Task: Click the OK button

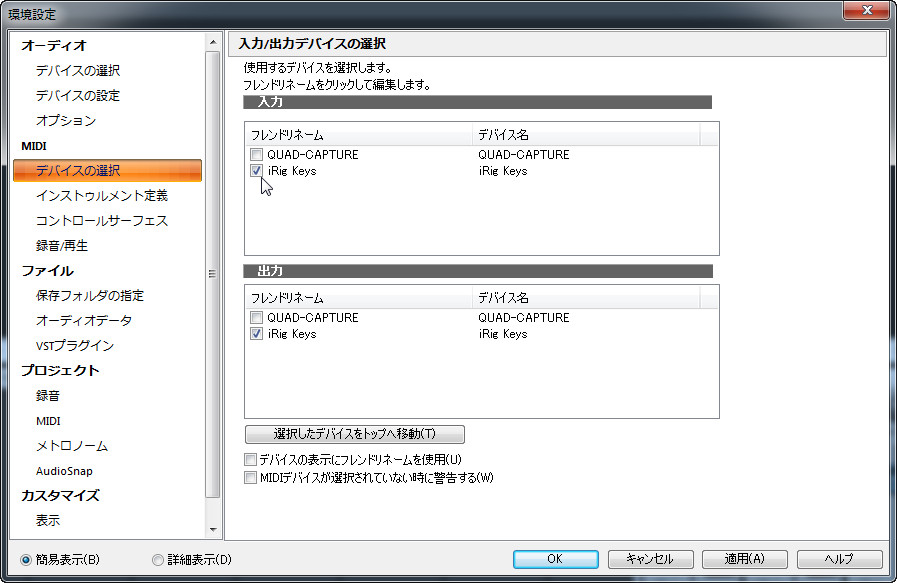Action: pos(555,559)
